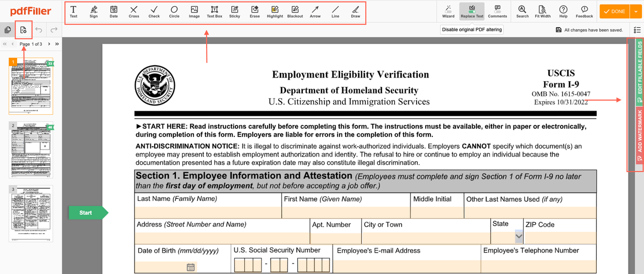Click the pdfFiller logo
This screenshot has height=274, width=644.
tap(31, 11)
